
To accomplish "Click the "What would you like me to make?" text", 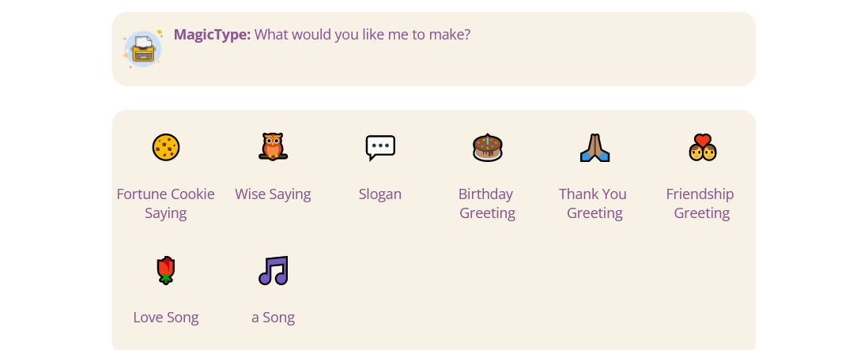I will click(362, 35).
